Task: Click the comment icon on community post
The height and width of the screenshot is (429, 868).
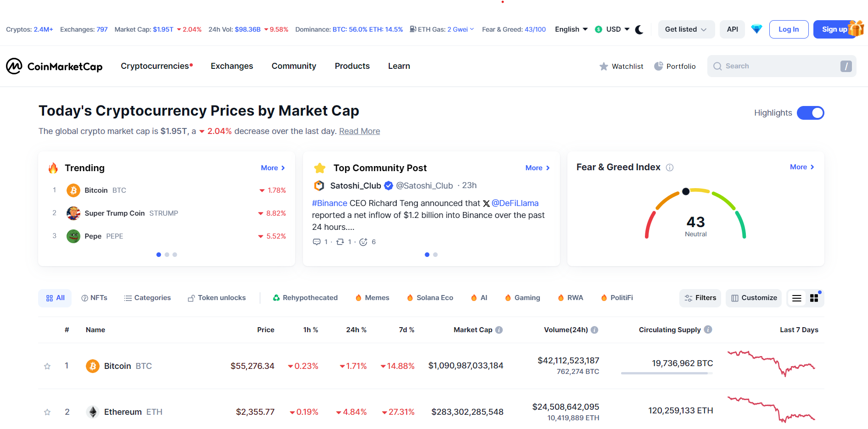Action: 317,242
